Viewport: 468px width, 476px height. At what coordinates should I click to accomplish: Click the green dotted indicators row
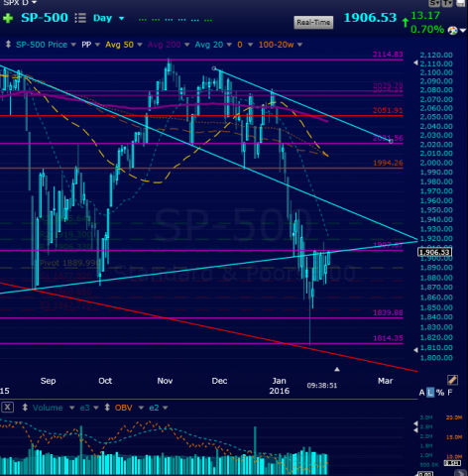175,20
